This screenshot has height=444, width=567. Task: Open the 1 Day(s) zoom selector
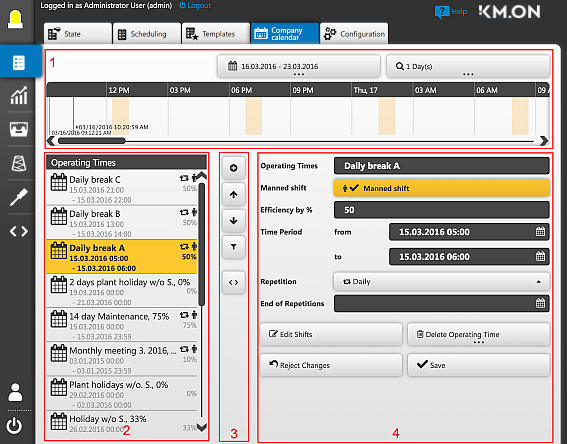[468, 67]
